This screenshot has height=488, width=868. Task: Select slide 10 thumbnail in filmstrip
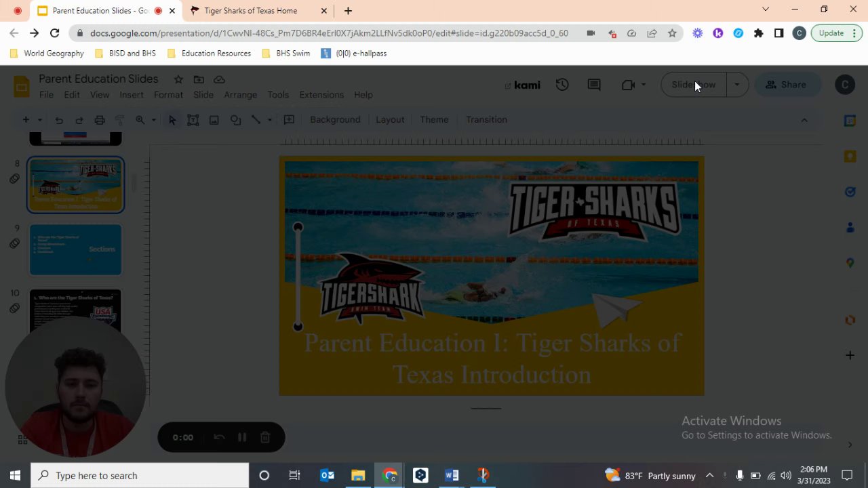point(75,311)
